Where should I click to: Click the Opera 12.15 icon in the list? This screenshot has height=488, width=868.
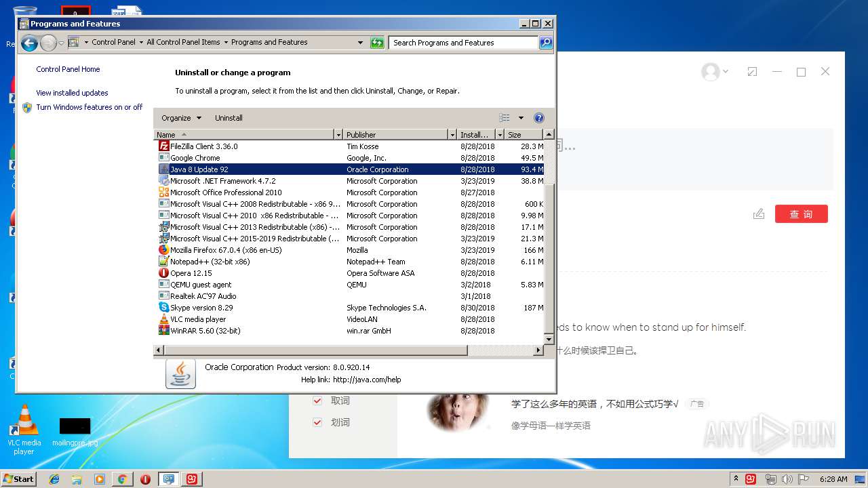pyautogui.click(x=163, y=272)
